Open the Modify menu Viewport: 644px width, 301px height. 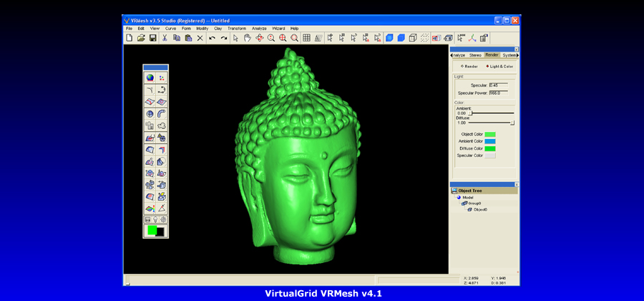(202, 29)
